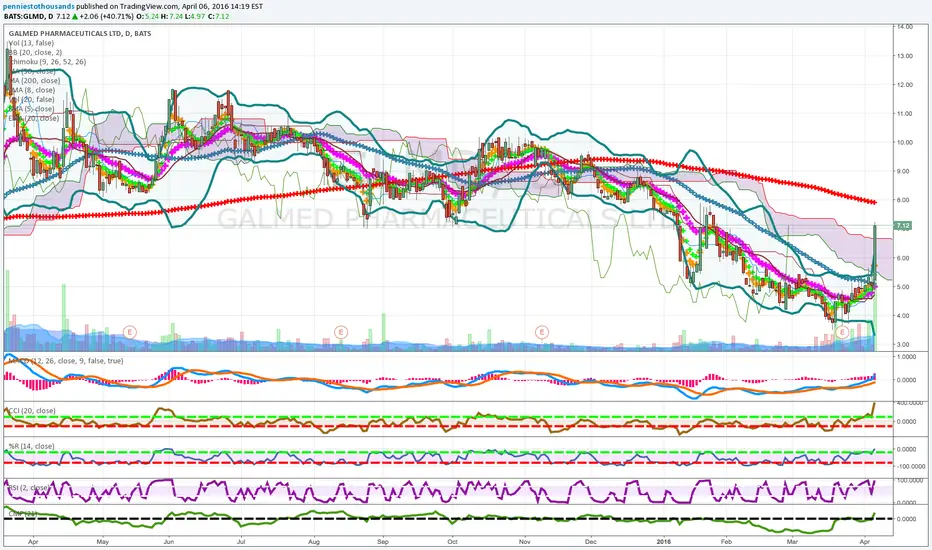Click the 4.00 price axis label
Viewport: 932px width, 550px height.
905,316
